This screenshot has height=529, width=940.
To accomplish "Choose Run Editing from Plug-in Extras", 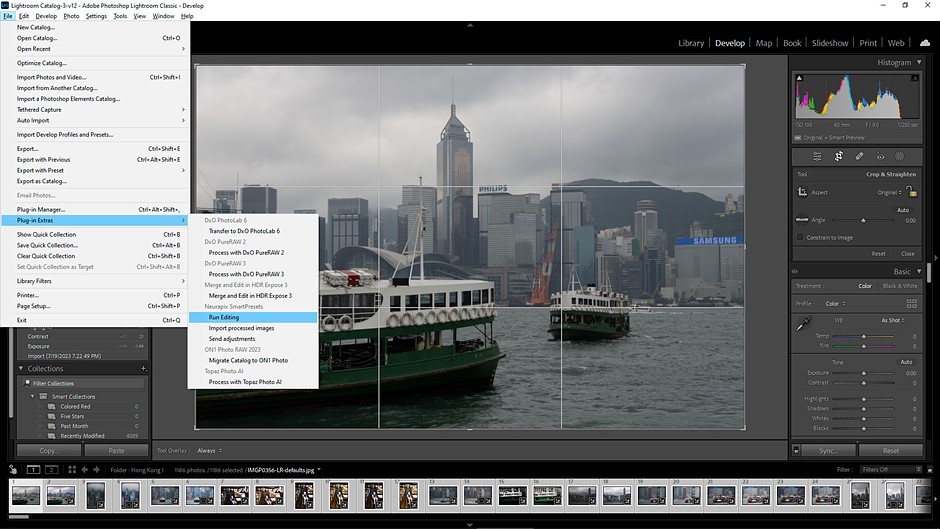I will pos(252,317).
